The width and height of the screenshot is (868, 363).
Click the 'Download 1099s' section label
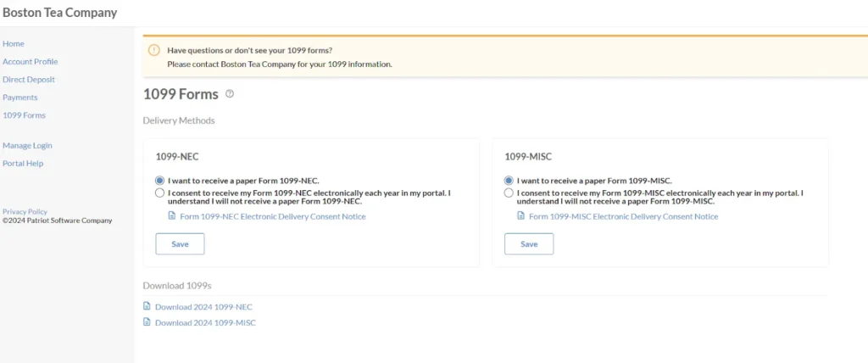pos(177,286)
